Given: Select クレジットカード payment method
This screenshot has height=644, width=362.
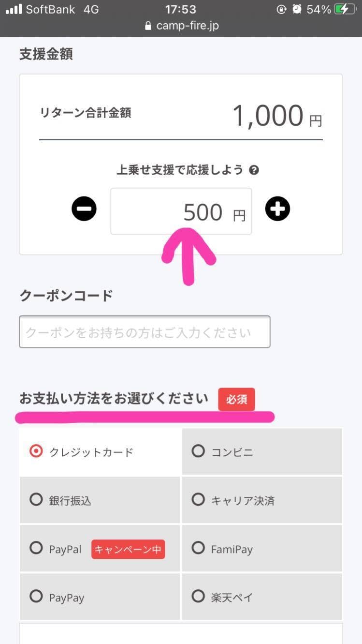Looking at the screenshot, I should [x=36, y=451].
